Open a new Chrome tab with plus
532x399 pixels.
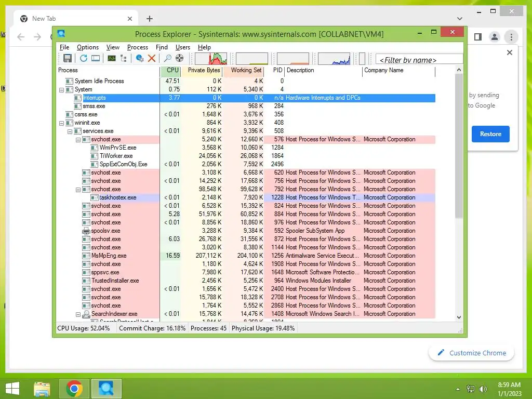click(149, 19)
